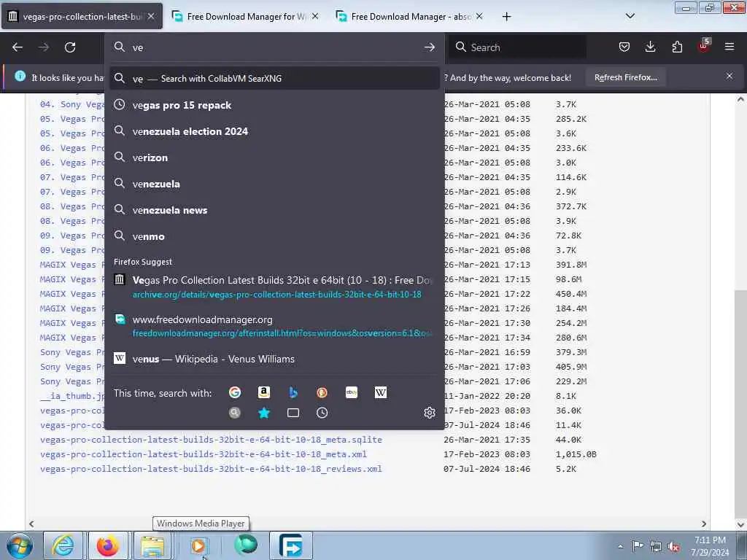
Task: Go back to the previous page
Action: tap(18, 47)
